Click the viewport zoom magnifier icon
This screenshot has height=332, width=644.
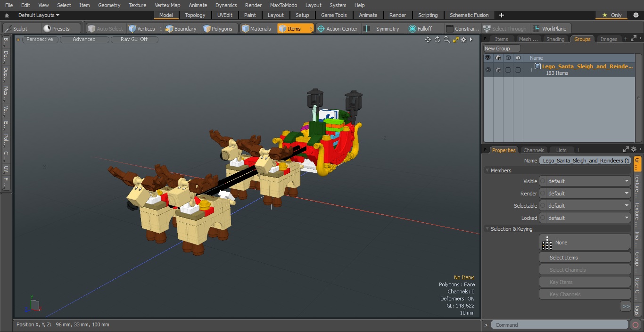coord(446,40)
